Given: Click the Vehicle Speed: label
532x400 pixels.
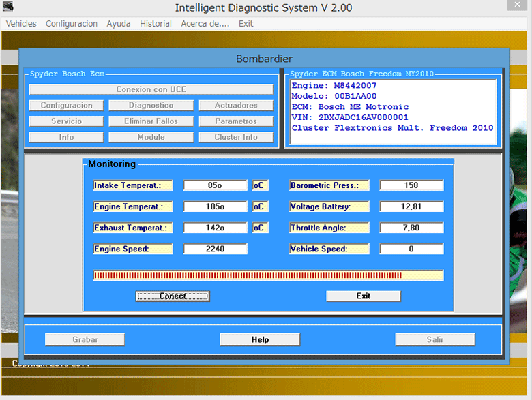Looking at the screenshot, I should click(x=329, y=249).
